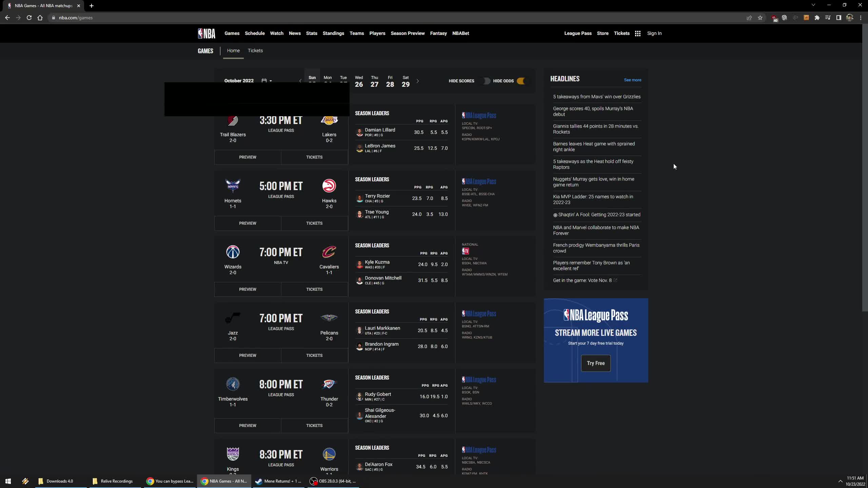Click the Pelicans team logo
Viewport: 868px width, 488px height.
329,318
